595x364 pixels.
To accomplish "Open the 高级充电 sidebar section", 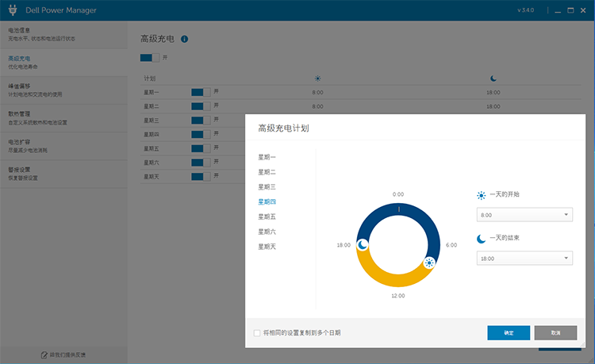I will click(x=63, y=63).
